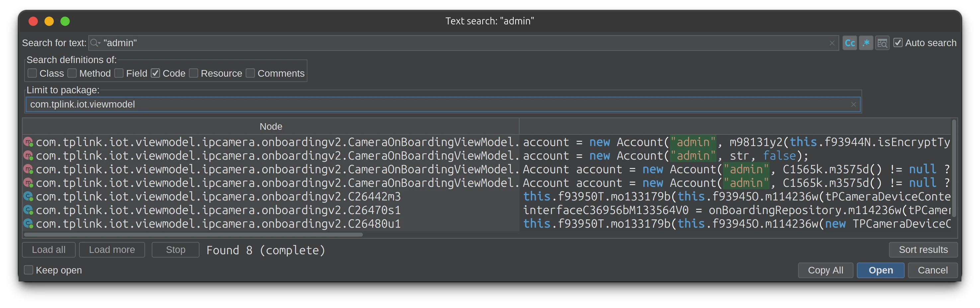Uncheck the Code checkbox

[x=155, y=73]
